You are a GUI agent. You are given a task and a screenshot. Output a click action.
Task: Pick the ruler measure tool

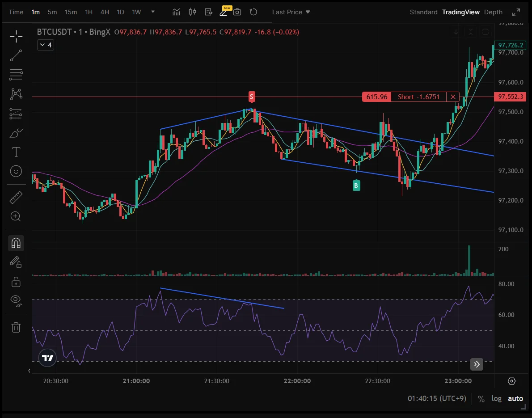pyautogui.click(x=16, y=197)
